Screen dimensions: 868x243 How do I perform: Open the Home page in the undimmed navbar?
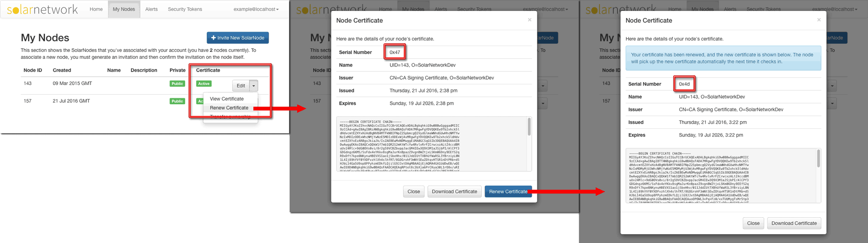(x=96, y=9)
